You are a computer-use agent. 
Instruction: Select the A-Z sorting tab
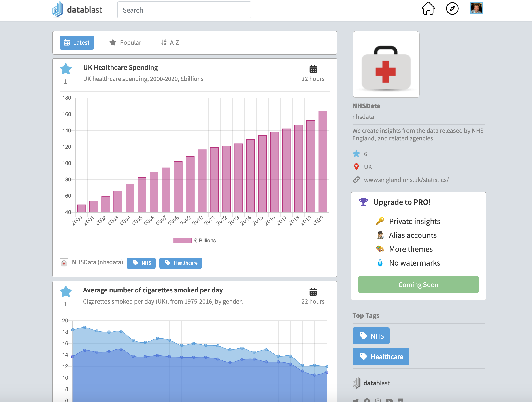[170, 42]
